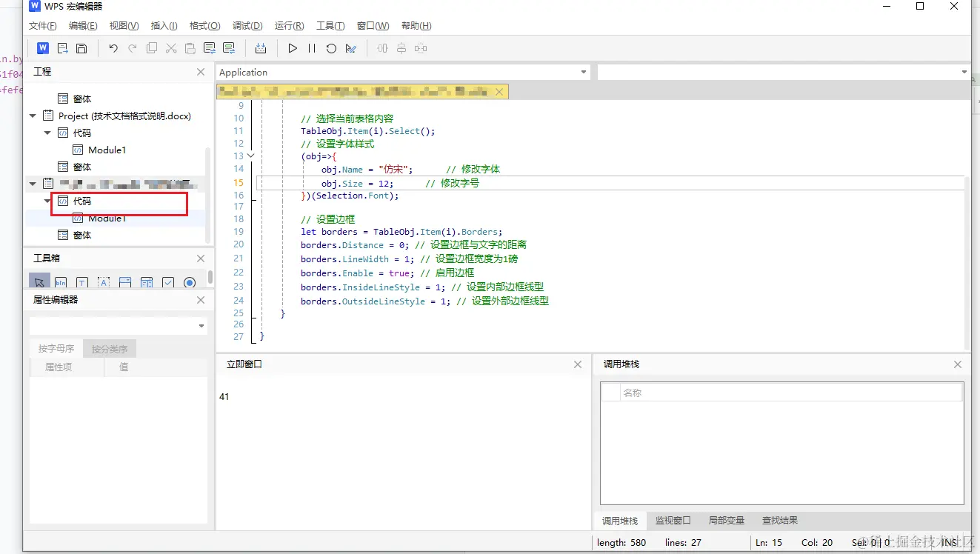The height and width of the screenshot is (554, 980).
Task: Click the 工程 tree vertical scrollbar
Action: [x=208, y=194]
